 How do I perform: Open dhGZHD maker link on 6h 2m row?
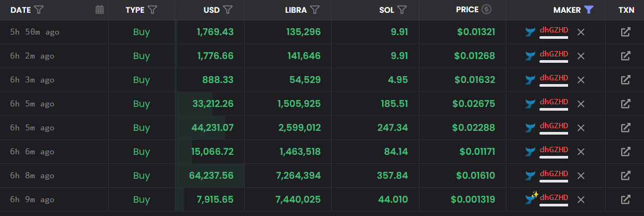coord(554,54)
